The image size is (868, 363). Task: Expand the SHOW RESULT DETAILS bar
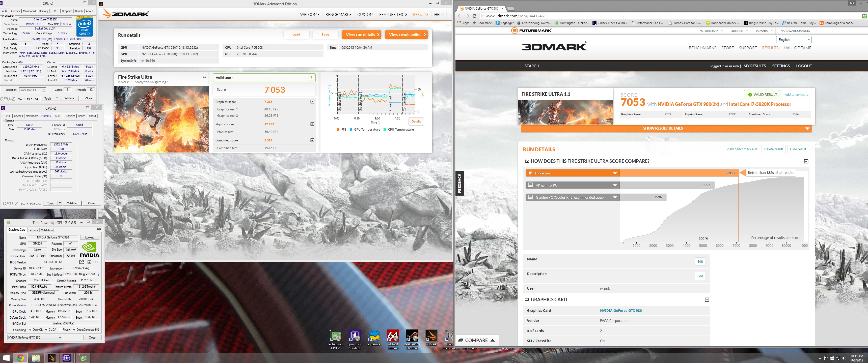[x=666, y=128]
